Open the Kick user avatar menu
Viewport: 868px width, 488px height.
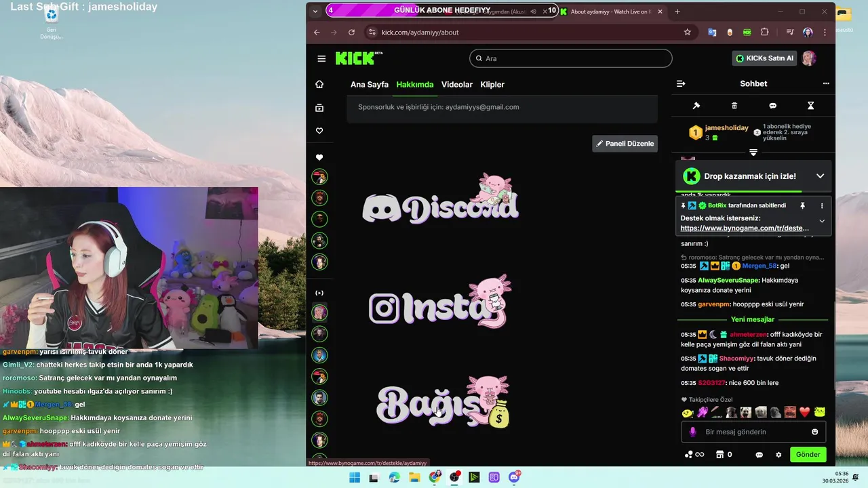[x=808, y=58]
